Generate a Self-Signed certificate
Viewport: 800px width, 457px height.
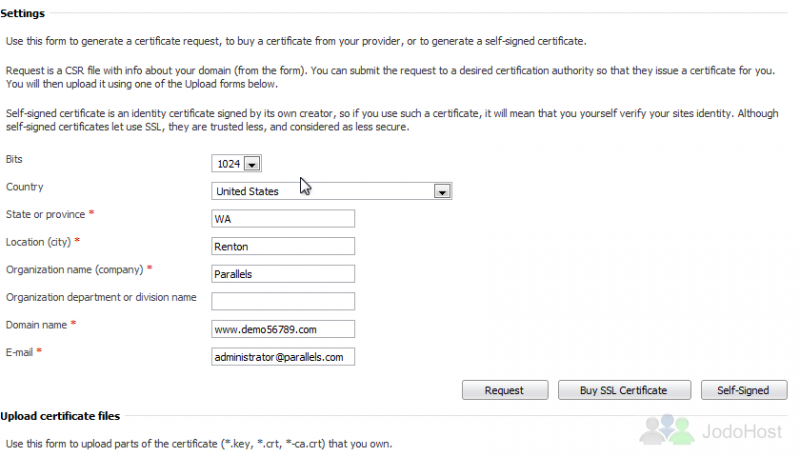pyautogui.click(x=744, y=390)
